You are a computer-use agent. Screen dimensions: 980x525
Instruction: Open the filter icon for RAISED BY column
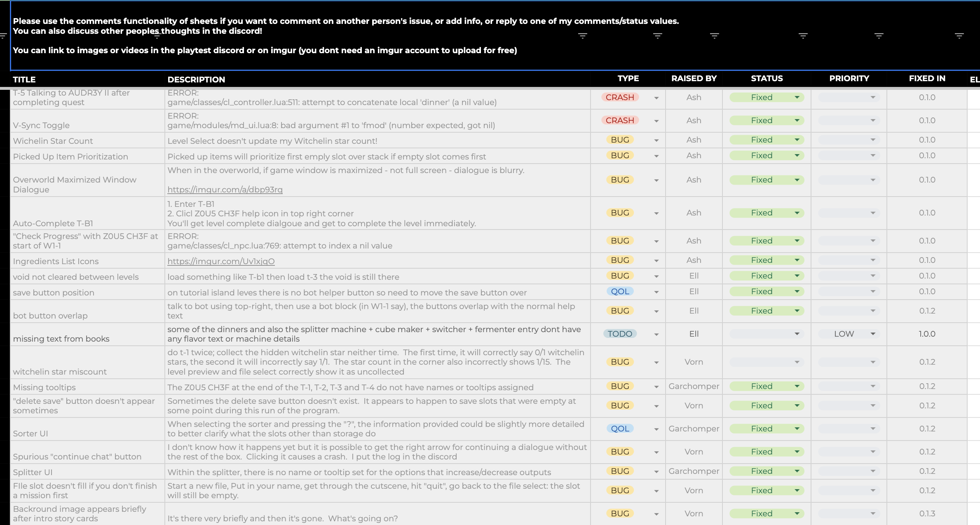point(714,36)
